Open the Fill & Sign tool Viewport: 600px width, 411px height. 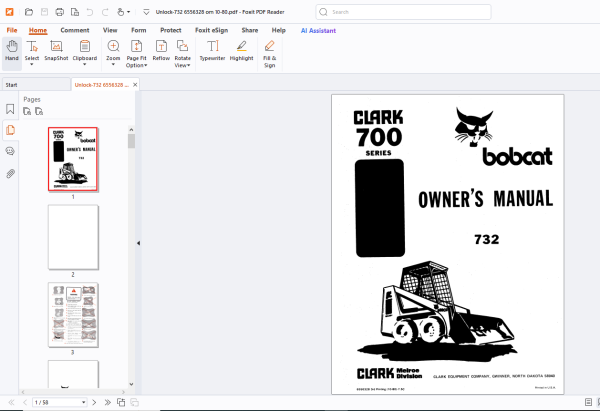pos(269,54)
